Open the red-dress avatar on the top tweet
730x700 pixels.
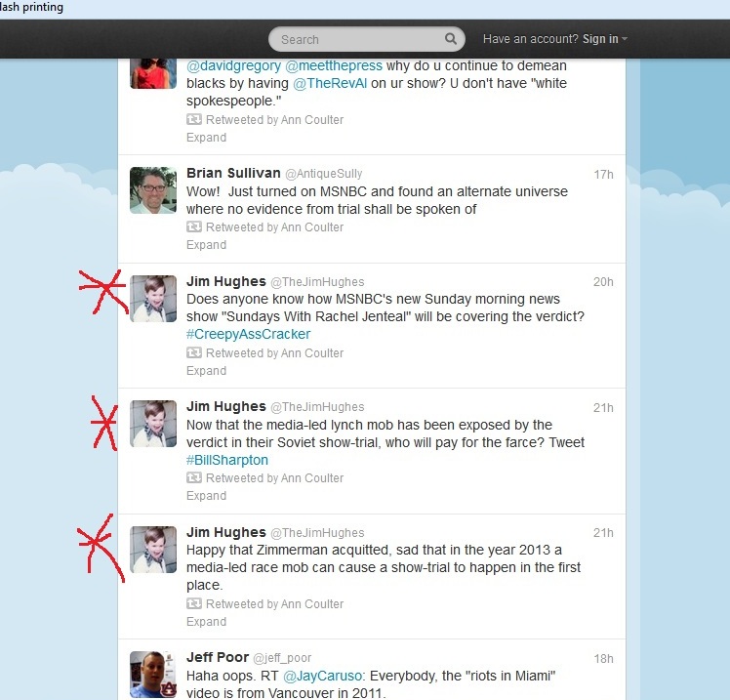coord(153,73)
